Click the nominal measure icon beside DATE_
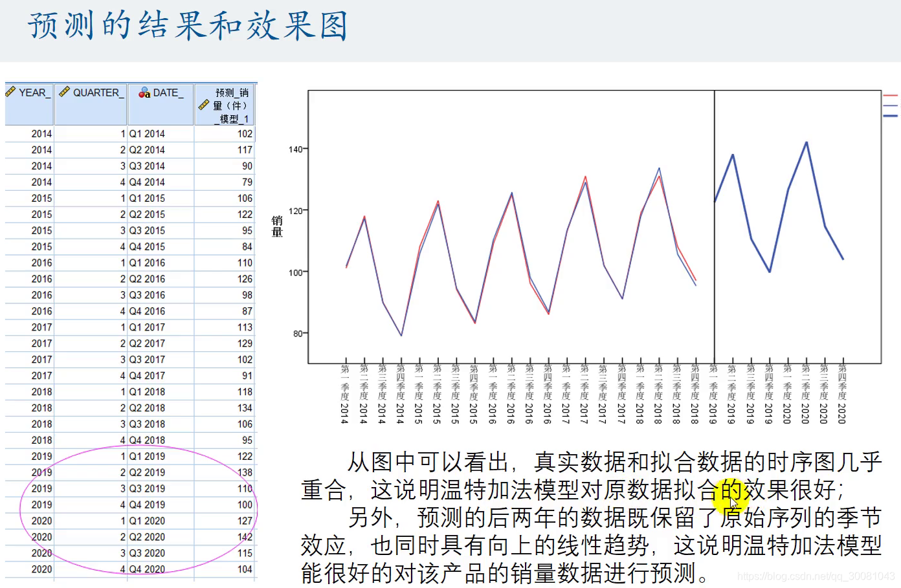 click(144, 93)
